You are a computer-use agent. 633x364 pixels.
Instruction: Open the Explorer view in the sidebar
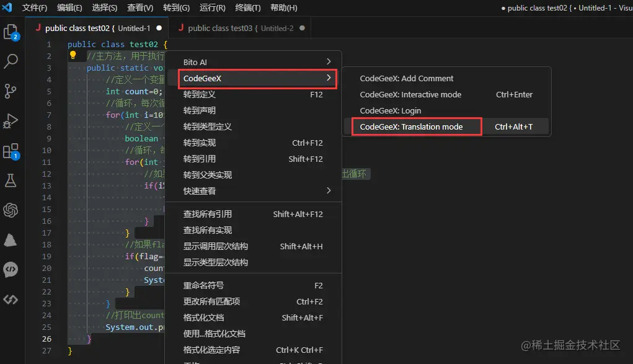pos(12,32)
